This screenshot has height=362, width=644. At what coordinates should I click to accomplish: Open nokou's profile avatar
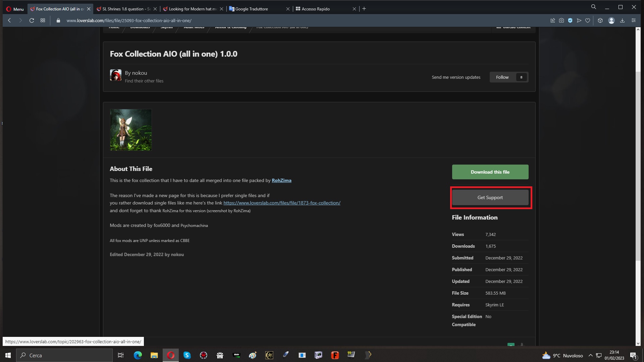tap(116, 75)
